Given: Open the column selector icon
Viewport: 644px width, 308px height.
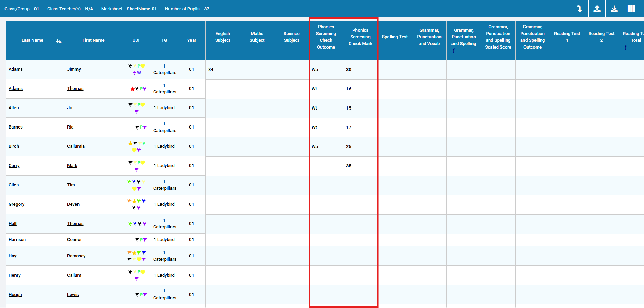Looking at the screenshot, I should [x=631, y=9].
